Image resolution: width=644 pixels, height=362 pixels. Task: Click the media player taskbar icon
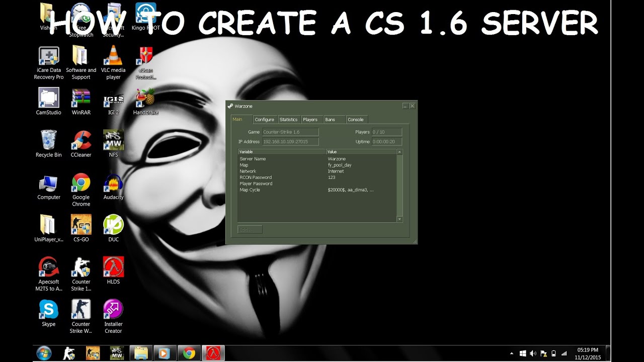(x=165, y=353)
